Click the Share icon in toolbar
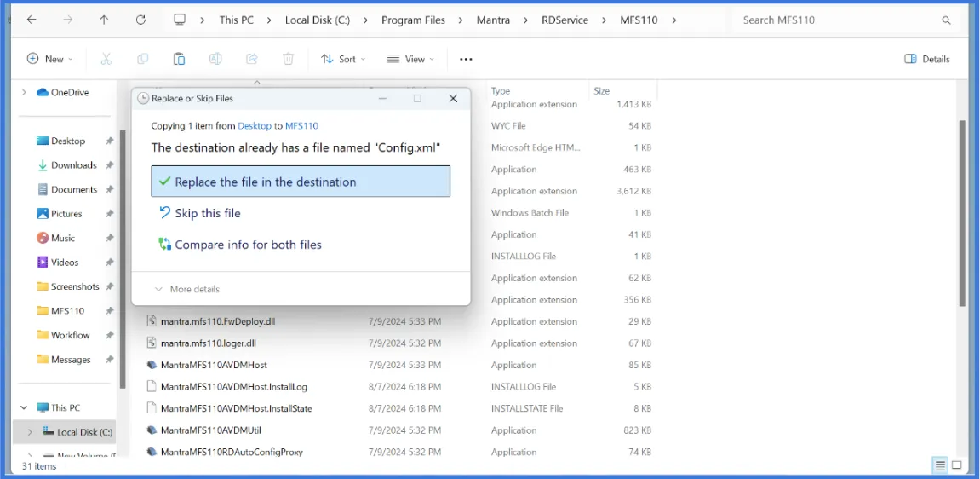980x479 pixels. (252, 59)
